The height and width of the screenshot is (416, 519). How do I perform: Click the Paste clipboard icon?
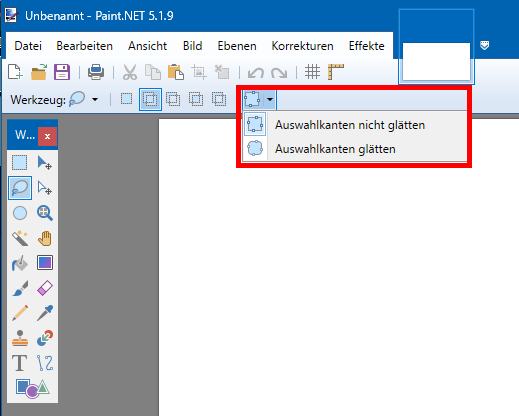(176, 72)
